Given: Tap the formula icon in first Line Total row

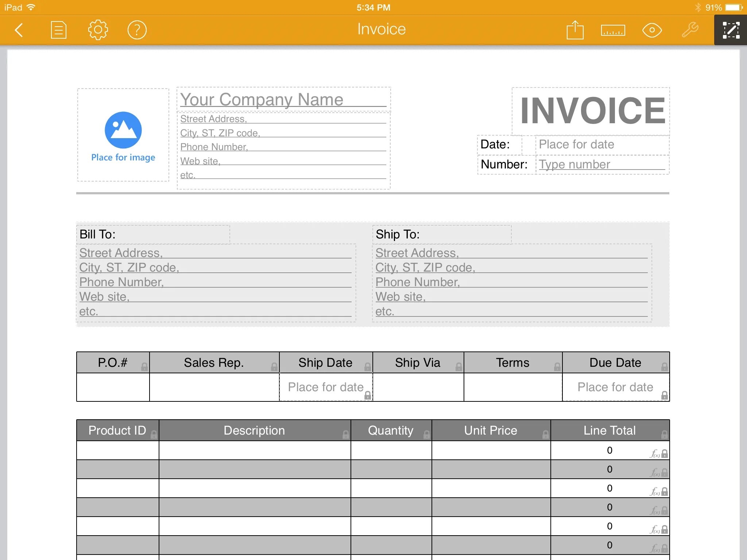Looking at the screenshot, I should [655, 454].
